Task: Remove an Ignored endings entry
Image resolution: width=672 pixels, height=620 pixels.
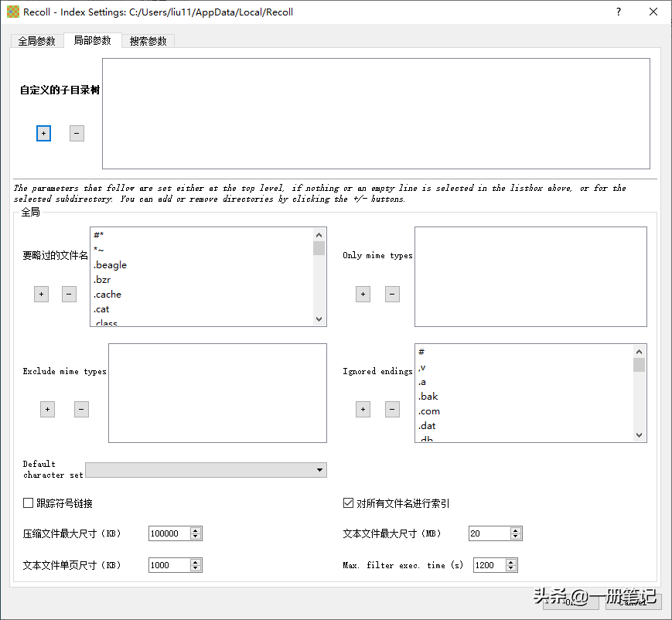Action: click(392, 409)
